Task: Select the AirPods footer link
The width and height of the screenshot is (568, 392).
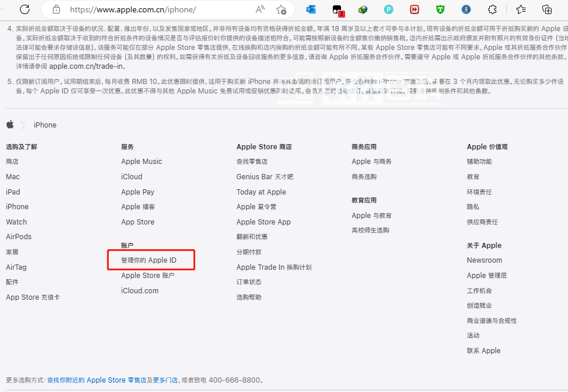Action: tap(19, 237)
